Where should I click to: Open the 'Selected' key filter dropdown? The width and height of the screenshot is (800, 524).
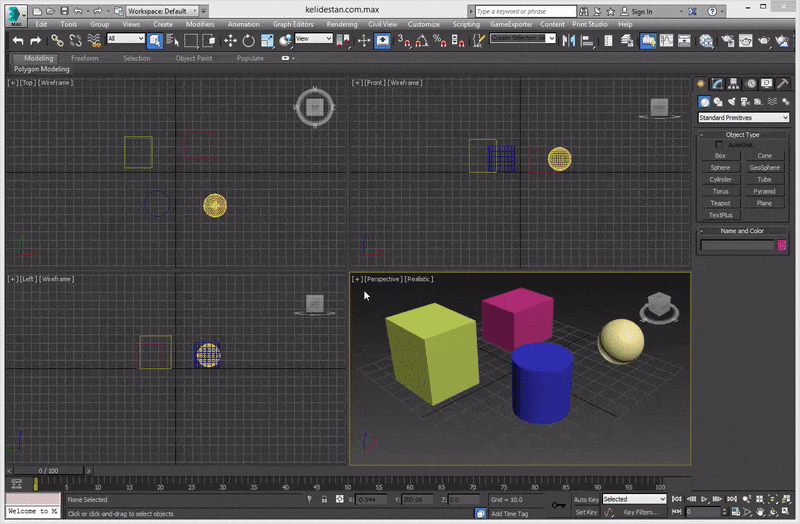634,499
